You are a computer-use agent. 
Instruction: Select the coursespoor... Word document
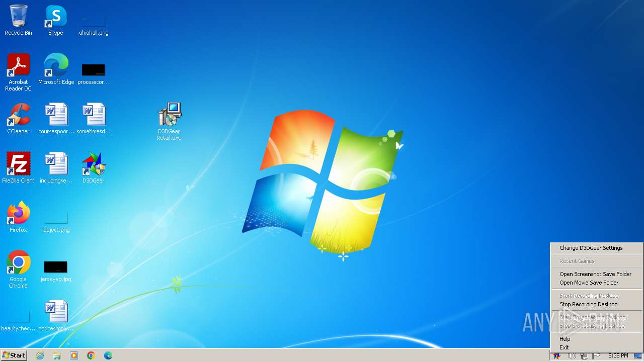coord(56,119)
